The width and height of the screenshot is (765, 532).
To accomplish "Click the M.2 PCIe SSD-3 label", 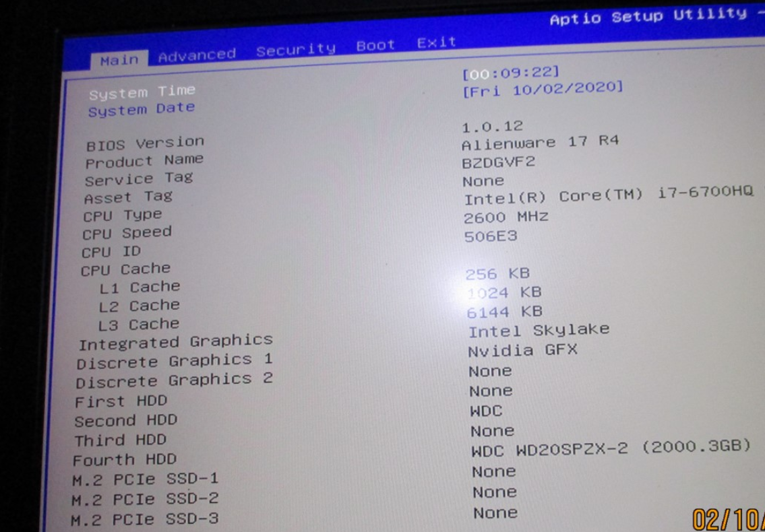I will [144, 520].
